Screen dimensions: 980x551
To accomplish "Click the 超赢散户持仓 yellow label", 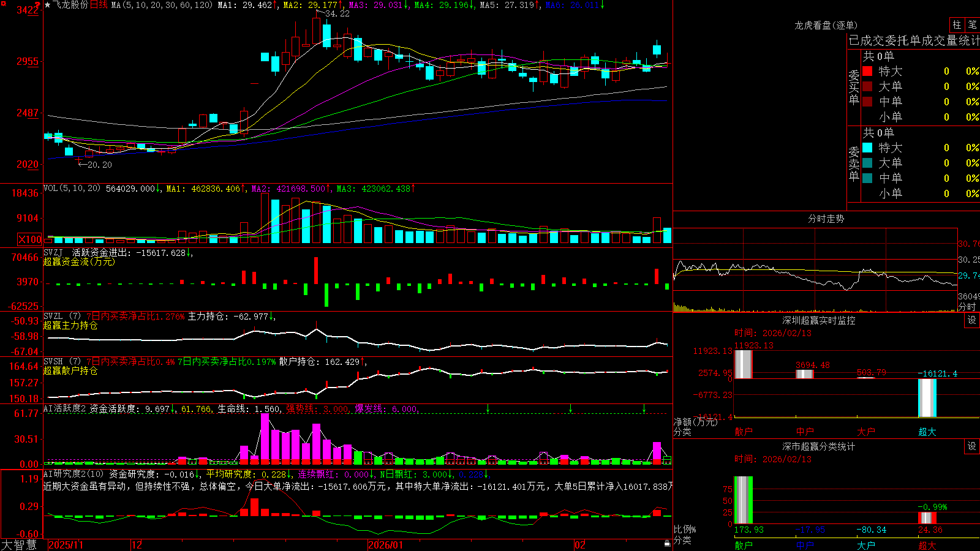I will click(70, 370).
